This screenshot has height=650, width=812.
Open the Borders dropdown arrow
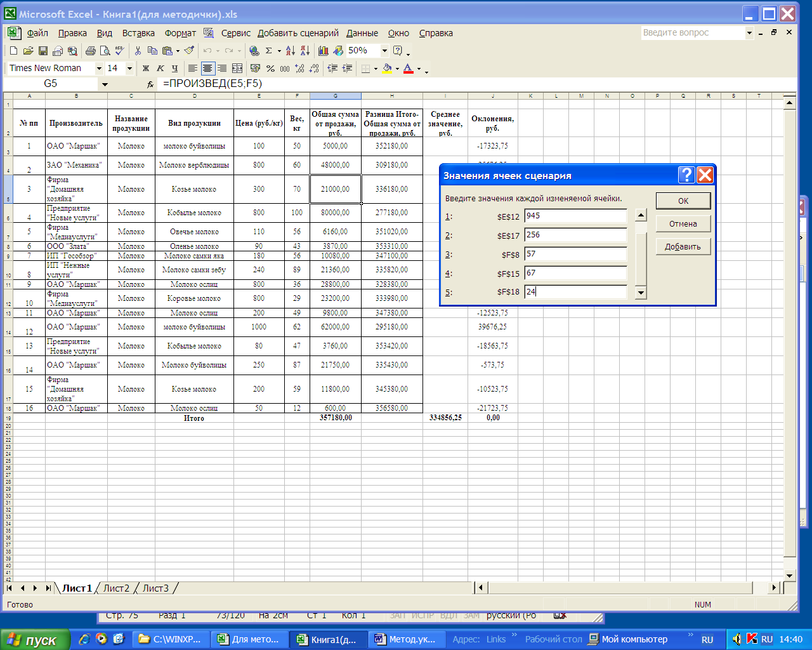(x=376, y=69)
